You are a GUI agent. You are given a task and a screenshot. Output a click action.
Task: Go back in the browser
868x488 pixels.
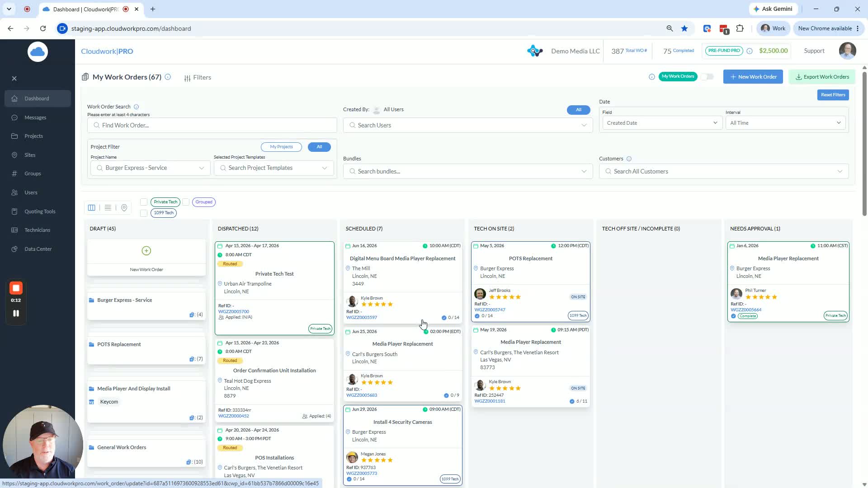pos(10,28)
